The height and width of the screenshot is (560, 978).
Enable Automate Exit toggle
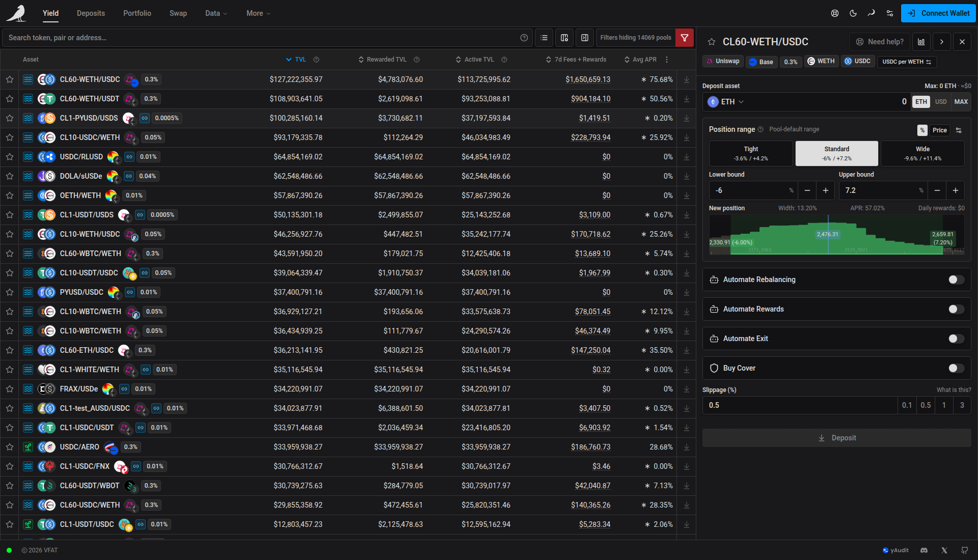(x=956, y=339)
